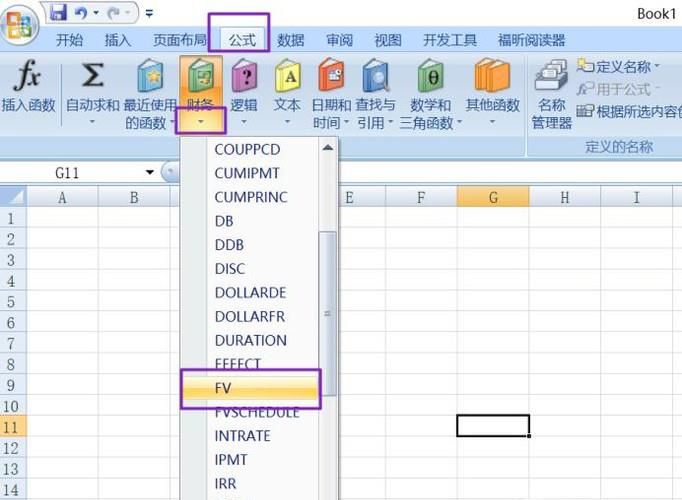Viewport: 682px width, 500px height.
Task: Open the Name Manager
Action: pos(551,95)
